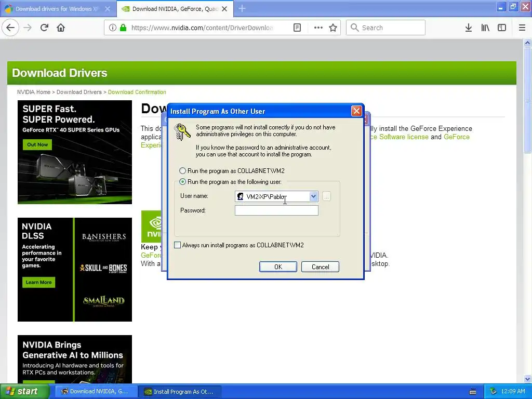This screenshot has height=399, width=532.
Task: Click the Download Drivers page heading
Action: coord(60,73)
